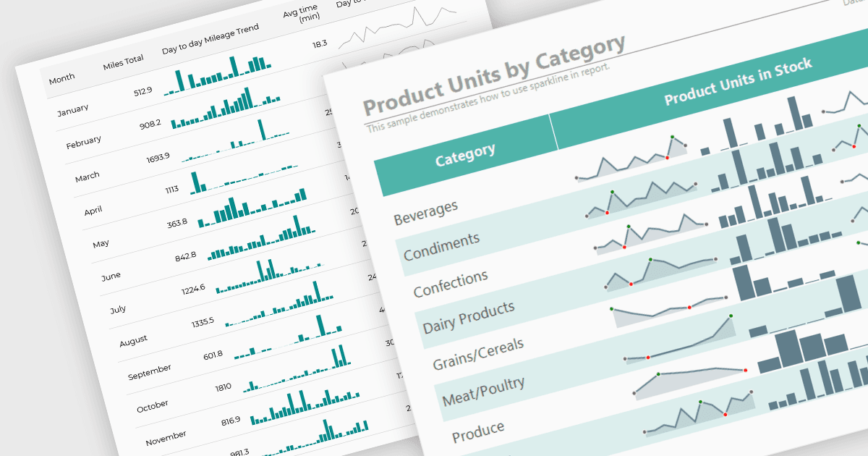Open May's mileage bar sparkline

(x=252, y=208)
